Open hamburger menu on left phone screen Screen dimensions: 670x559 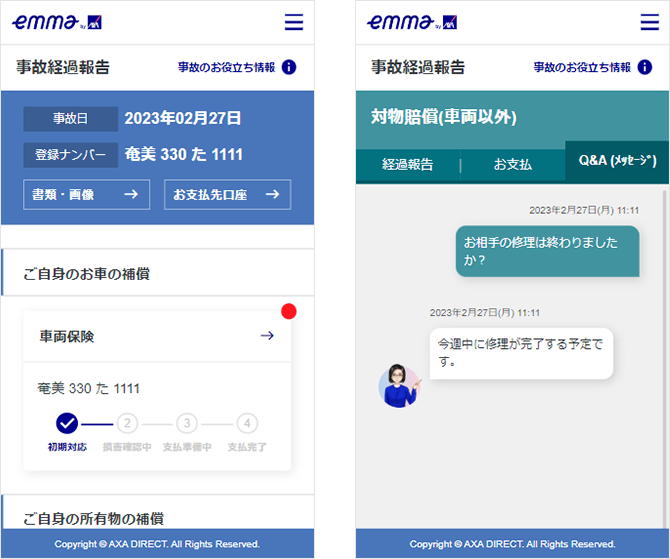coord(294,22)
